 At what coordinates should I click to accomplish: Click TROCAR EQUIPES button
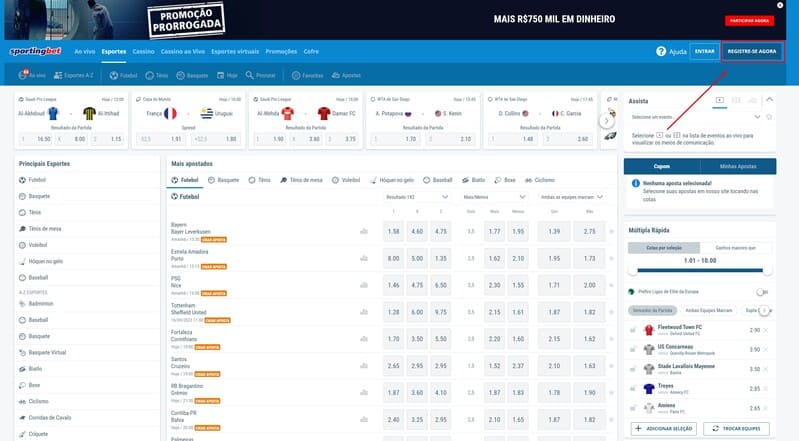736,429
